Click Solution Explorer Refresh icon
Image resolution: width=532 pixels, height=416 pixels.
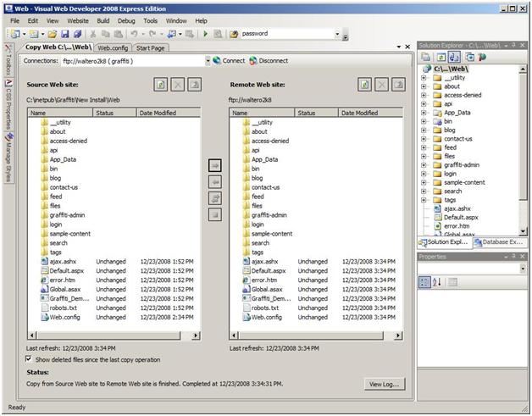(x=441, y=57)
